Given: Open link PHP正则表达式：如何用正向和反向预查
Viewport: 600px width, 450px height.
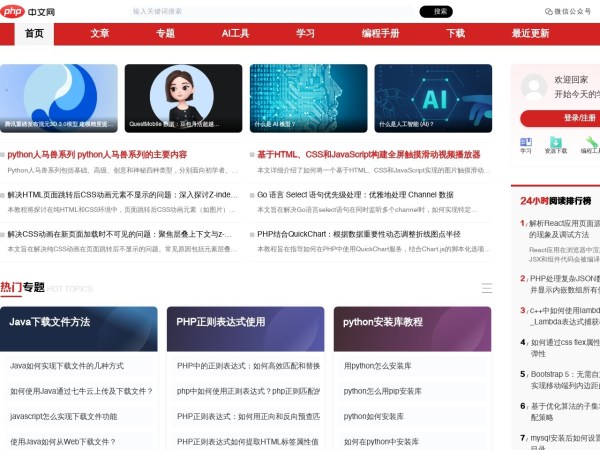Looking at the screenshot, I should tap(248, 416).
